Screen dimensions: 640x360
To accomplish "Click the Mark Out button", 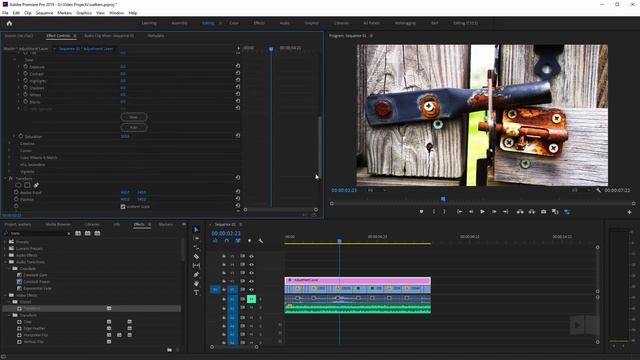I will coord(444,212).
